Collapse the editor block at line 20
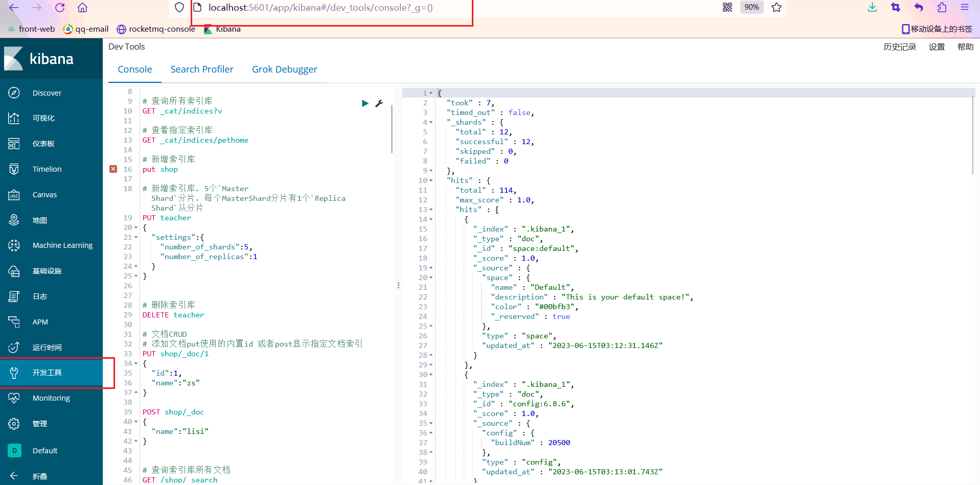The width and height of the screenshot is (980, 485). click(x=136, y=227)
